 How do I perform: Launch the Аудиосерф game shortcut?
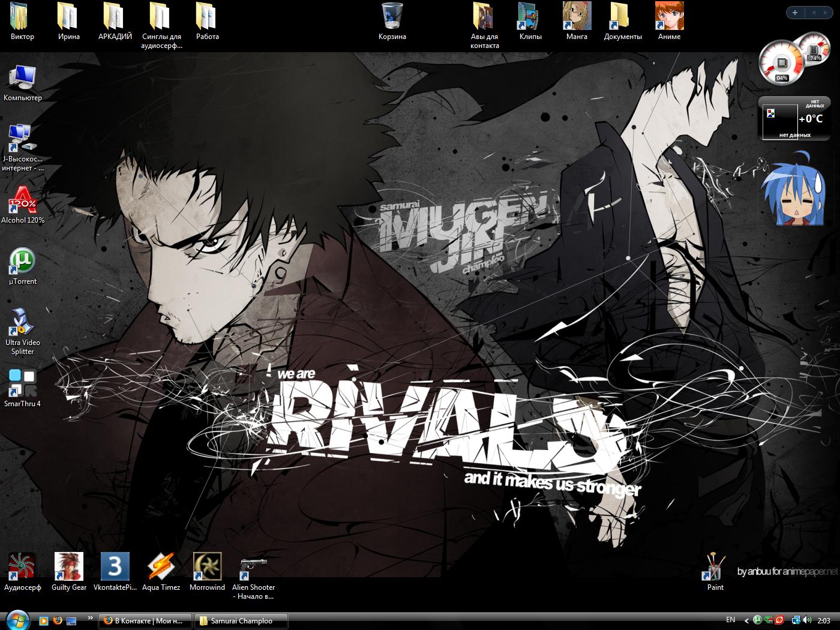(22, 572)
